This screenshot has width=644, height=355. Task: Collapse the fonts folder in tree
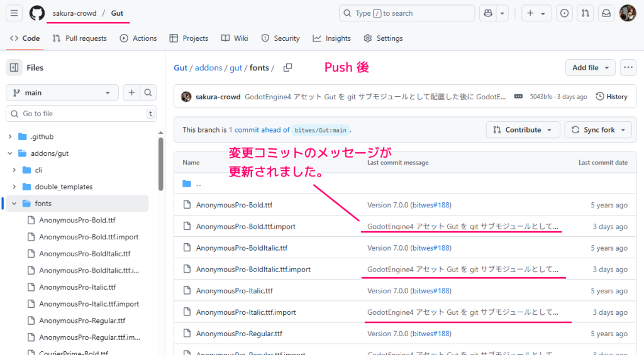click(14, 204)
